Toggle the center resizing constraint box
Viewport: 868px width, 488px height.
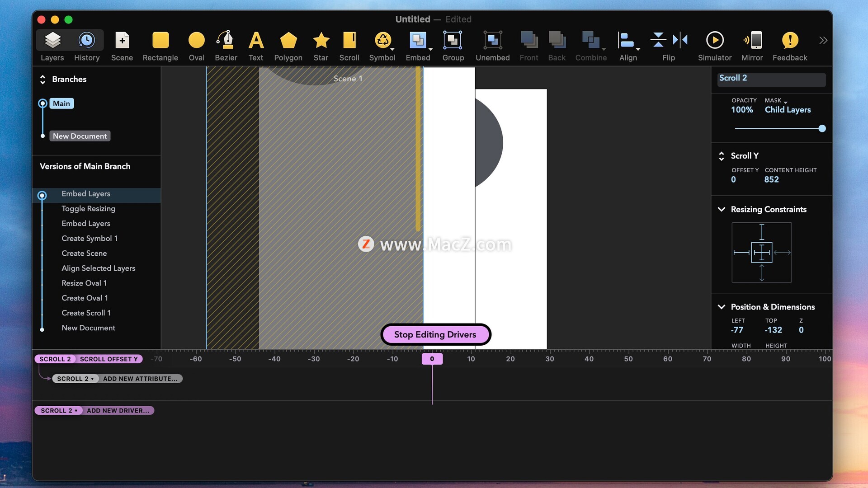761,253
